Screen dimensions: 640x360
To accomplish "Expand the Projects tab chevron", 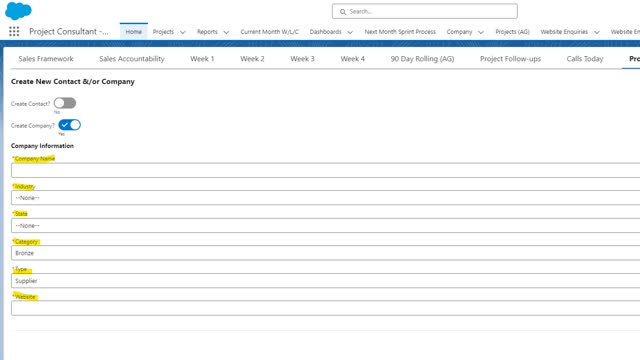I will [182, 32].
